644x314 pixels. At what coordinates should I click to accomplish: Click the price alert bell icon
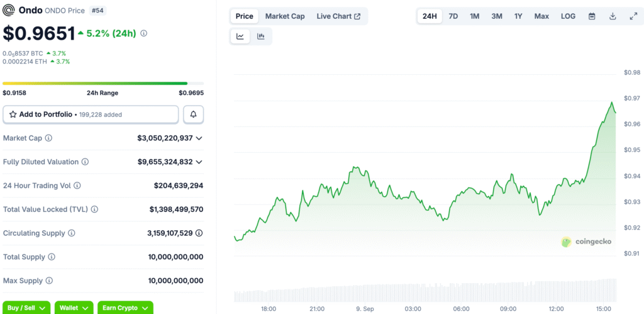[194, 115]
